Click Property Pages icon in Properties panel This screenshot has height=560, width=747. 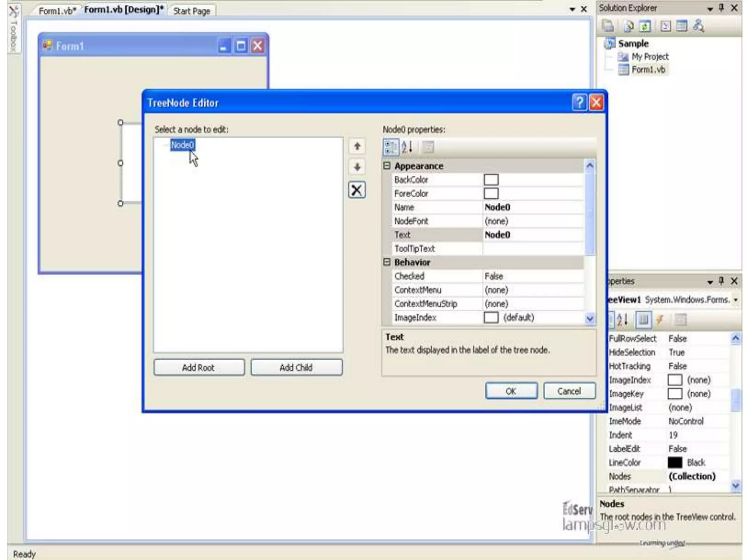coord(680,320)
